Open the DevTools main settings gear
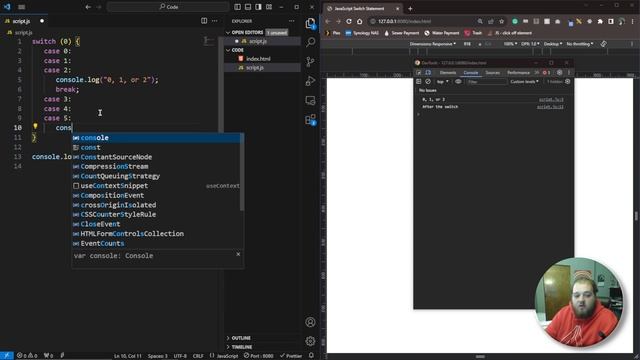This screenshot has width=640, height=360. tap(560, 73)
